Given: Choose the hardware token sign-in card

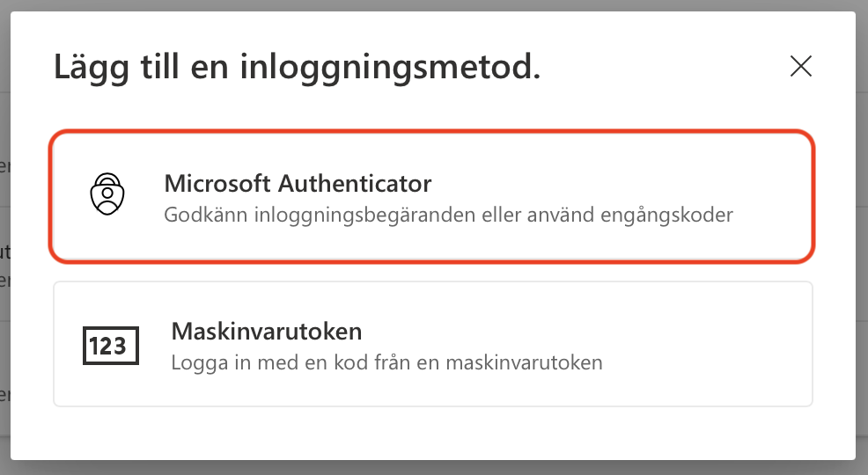Looking at the screenshot, I should (x=433, y=344).
